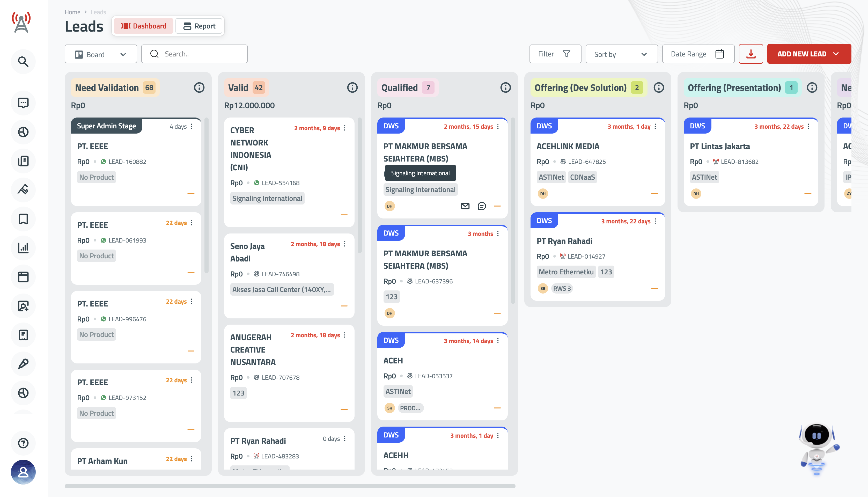Open the Sort by dropdown
868x497 pixels.
point(621,54)
